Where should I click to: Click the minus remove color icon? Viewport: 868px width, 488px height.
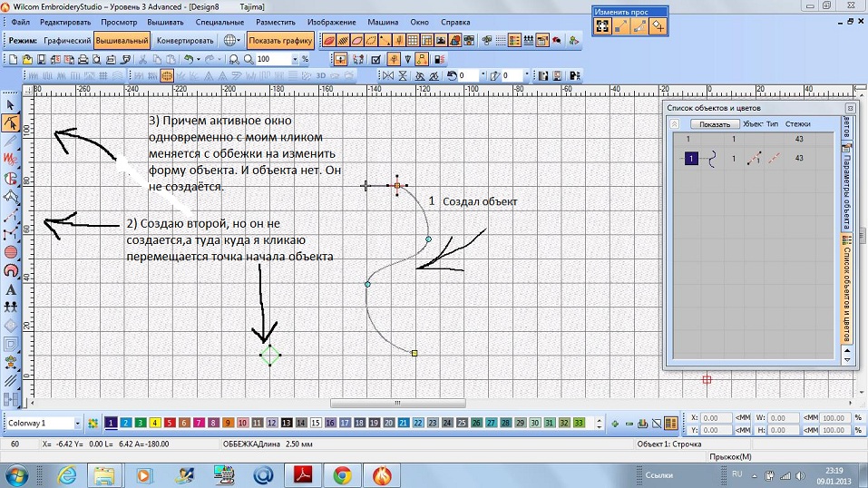tap(629, 424)
